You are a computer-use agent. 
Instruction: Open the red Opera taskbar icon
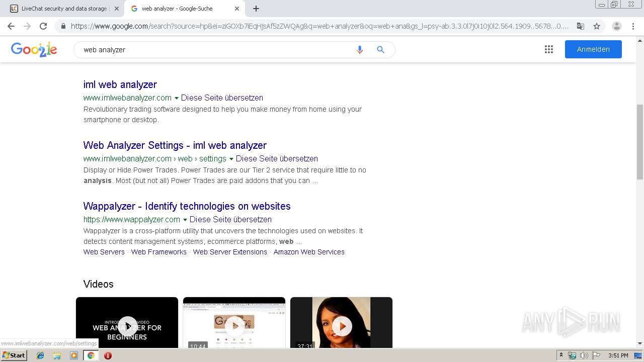coord(108,355)
